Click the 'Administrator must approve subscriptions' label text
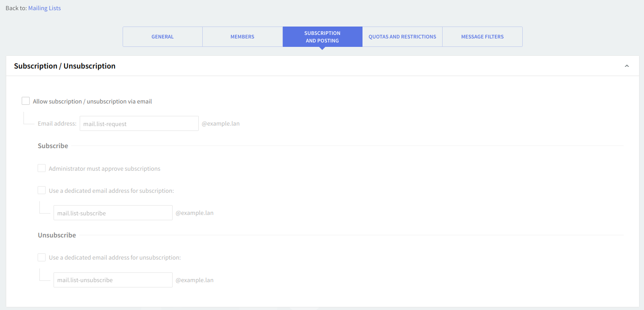The width and height of the screenshot is (644, 310). [x=104, y=168]
